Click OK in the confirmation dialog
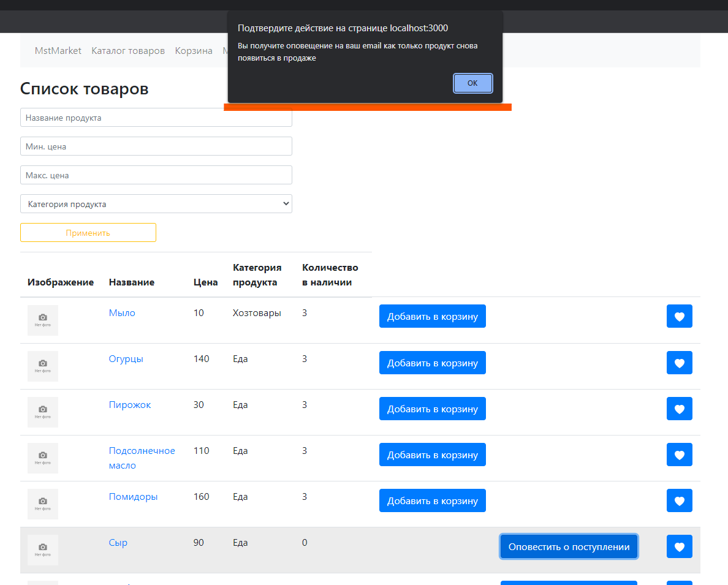 [x=472, y=83]
